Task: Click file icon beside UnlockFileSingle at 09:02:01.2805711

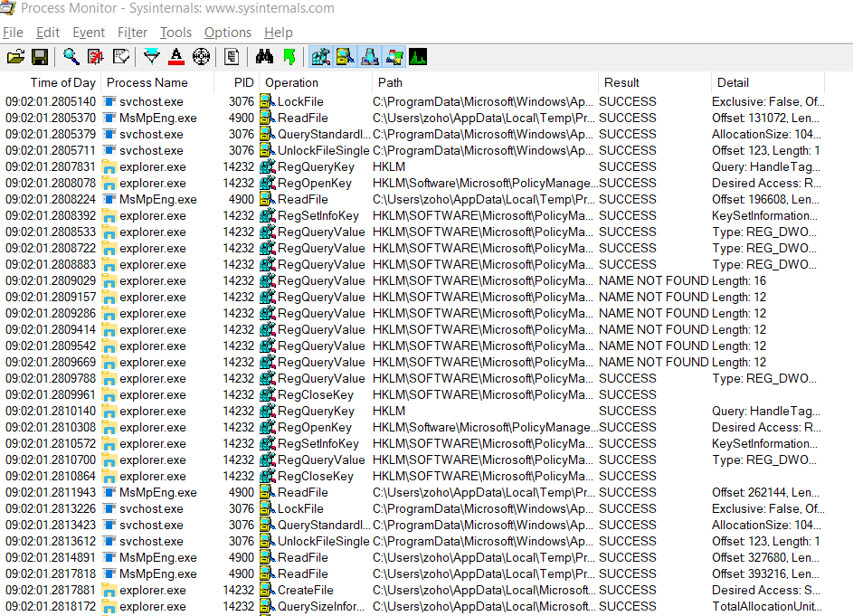Action: click(267, 151)
